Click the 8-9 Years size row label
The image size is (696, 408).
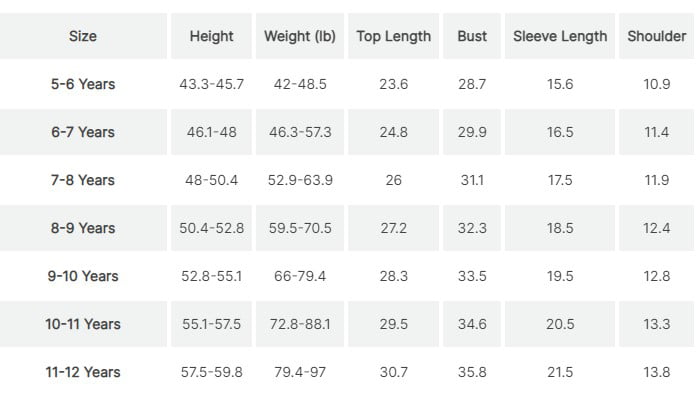pos(83,228)
